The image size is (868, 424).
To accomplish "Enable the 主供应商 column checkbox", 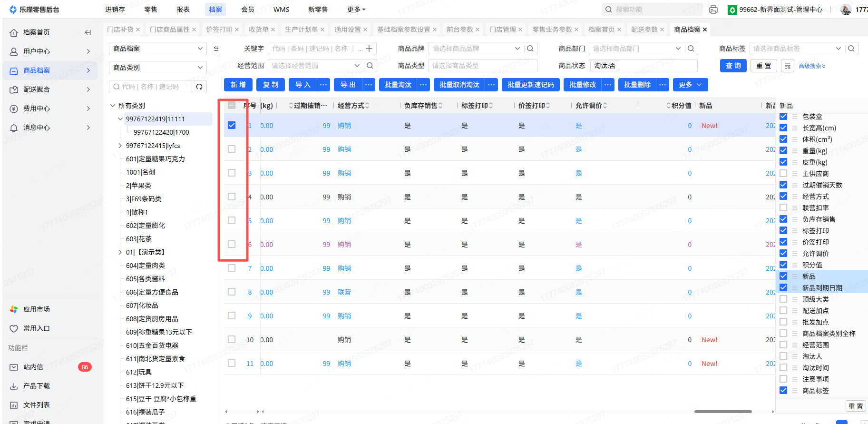I will [x=783, y=174].
